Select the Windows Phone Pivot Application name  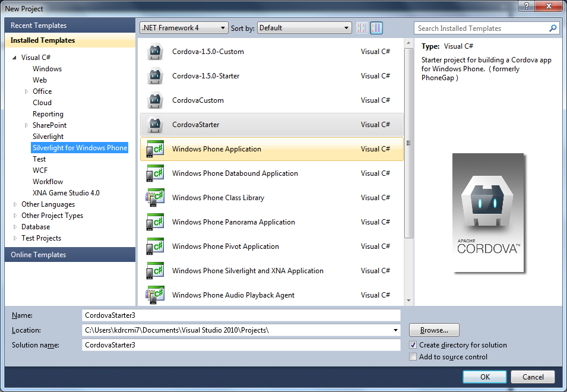(x=225, y=246)
